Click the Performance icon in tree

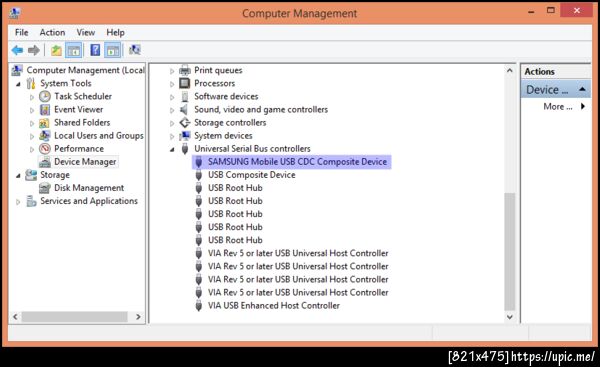pos(45,148)
